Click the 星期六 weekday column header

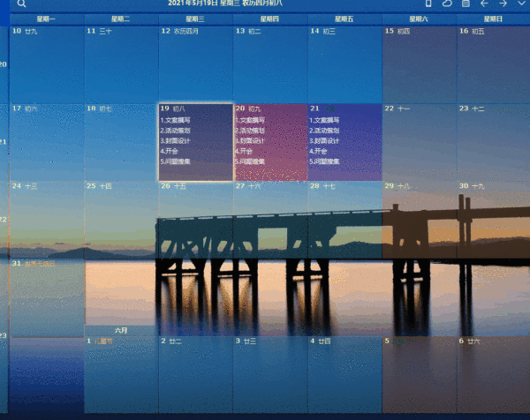[x=419, y=19]
